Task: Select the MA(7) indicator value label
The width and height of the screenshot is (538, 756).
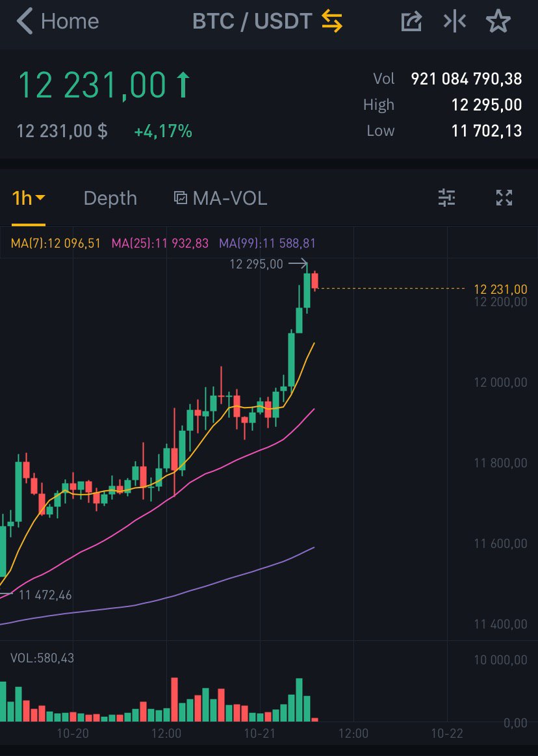Action: [x=56, y=243]
